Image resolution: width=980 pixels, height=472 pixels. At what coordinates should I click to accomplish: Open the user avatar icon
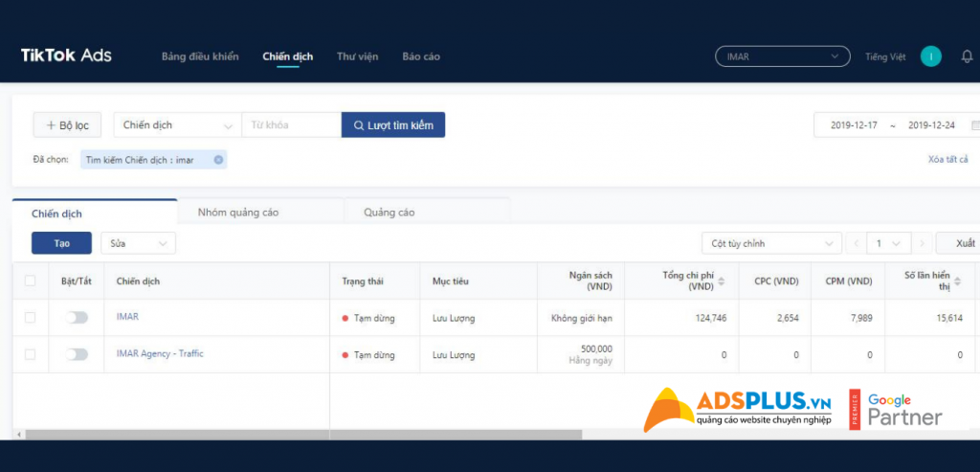[x=930, y=56]
